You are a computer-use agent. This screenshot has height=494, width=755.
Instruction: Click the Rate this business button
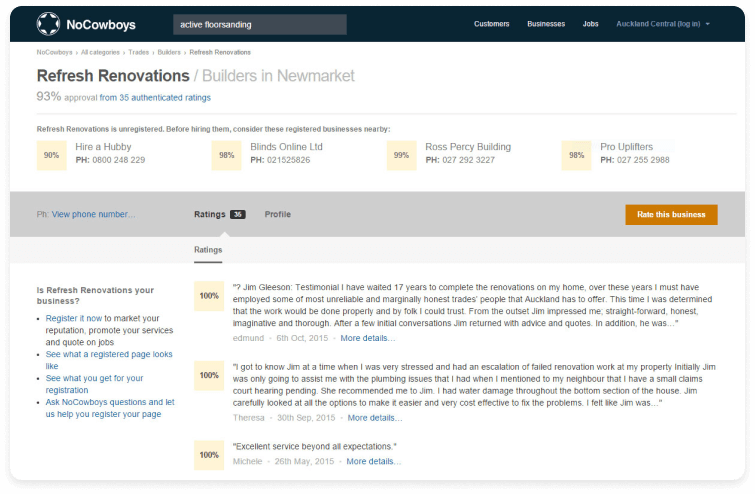click(x=671, y=215)
